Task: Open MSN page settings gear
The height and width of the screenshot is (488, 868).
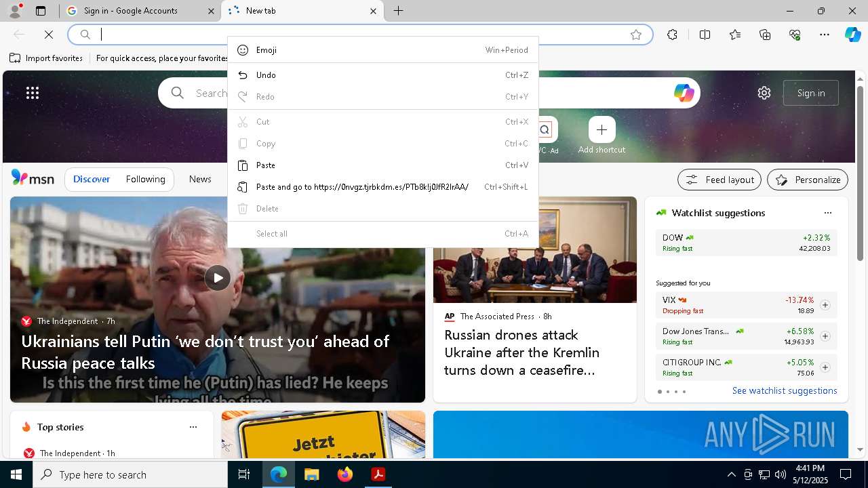Action: tap(764, 93)
